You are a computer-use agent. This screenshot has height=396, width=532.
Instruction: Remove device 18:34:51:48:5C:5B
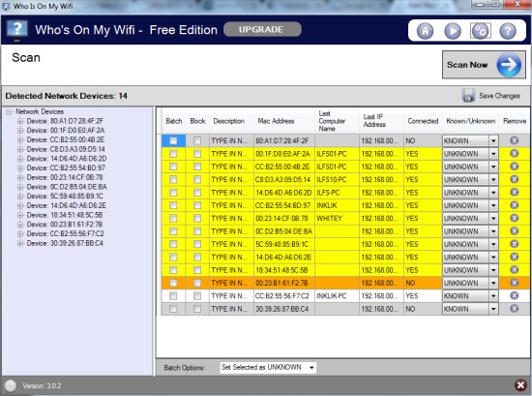pyautogui.click(x=514, y=269)
